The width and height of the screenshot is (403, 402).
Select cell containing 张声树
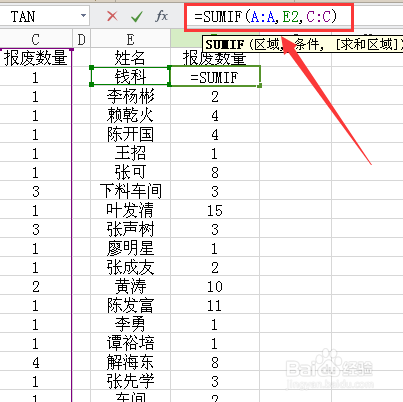tap(130, 229)
